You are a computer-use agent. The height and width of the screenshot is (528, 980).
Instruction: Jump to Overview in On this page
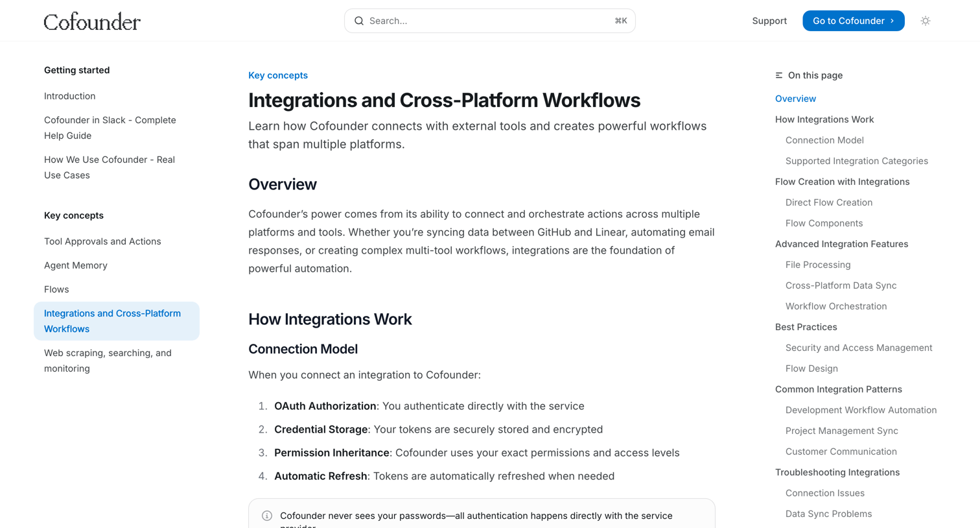pyautogui.click(x=795, y=99)
